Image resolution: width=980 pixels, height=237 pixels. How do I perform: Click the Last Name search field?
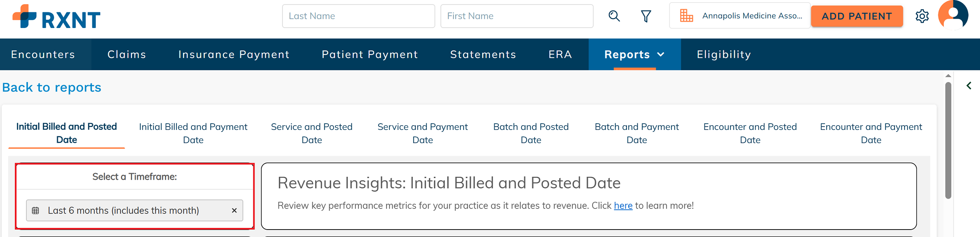point(358,16)
